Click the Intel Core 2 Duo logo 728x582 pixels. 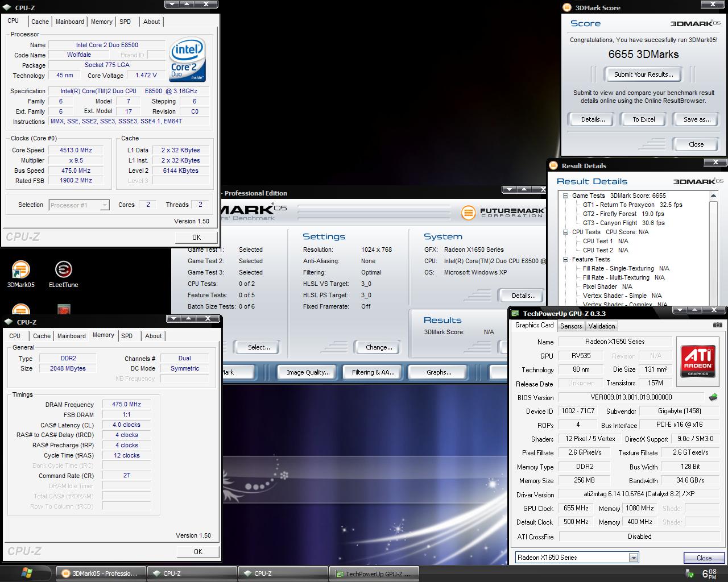pyautogui.click(x=188, y=60)
